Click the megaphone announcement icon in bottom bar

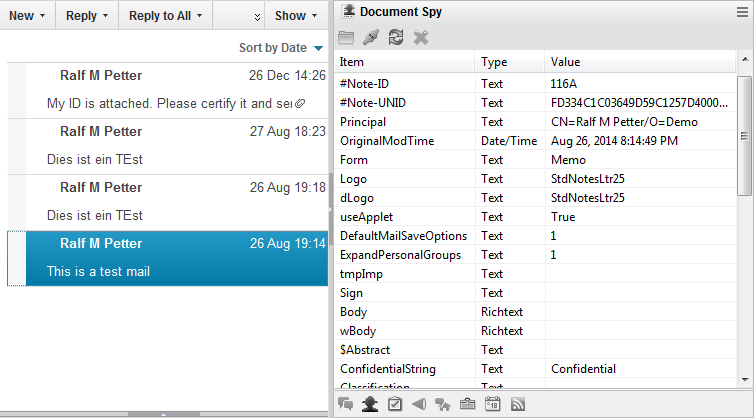(x=419, y=404)
